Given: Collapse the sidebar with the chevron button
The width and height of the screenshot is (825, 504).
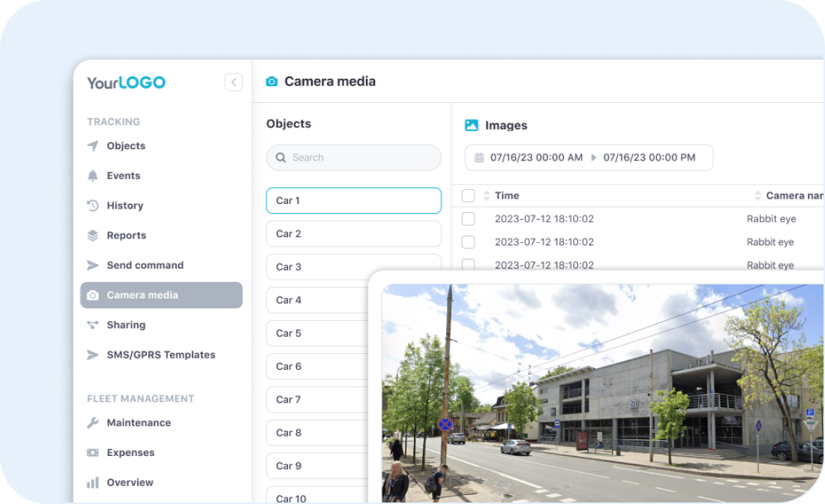Looking at the screenshot, I should tap(233, 82).
